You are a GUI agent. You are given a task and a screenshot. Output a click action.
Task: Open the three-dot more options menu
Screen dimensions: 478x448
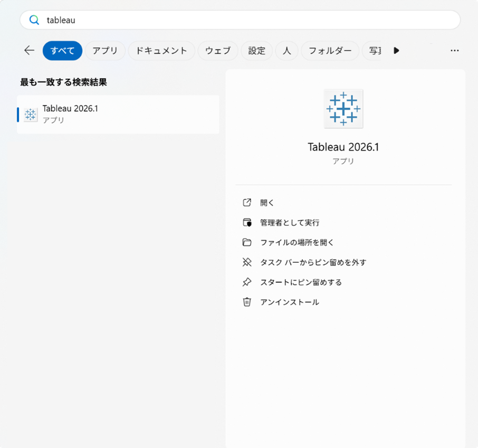tap(454, 51)
